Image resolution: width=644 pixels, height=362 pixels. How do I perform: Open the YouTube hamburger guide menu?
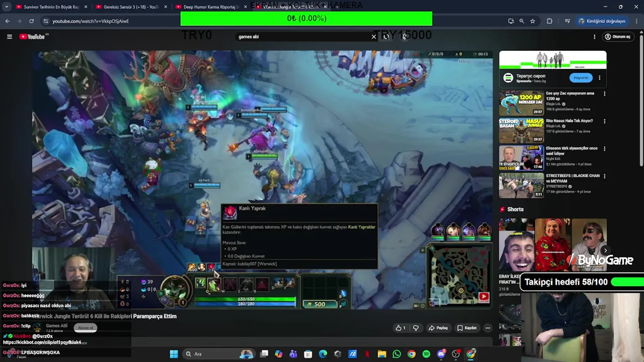(x=9, y=37)
